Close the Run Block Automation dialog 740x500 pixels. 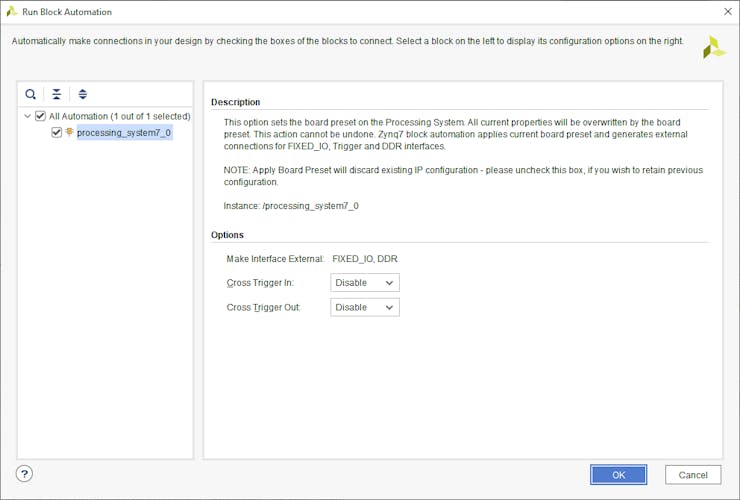pos(726,12)
